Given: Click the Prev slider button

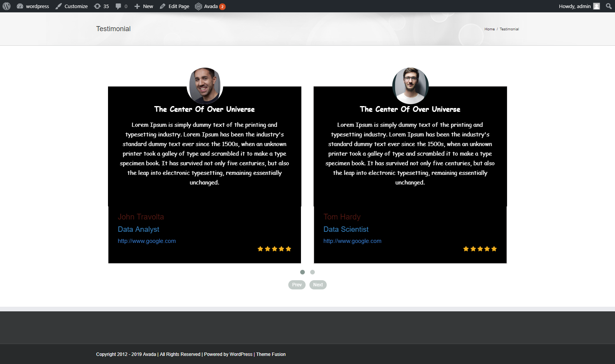Looking at the screenshot, I should [x=297, y=285].
